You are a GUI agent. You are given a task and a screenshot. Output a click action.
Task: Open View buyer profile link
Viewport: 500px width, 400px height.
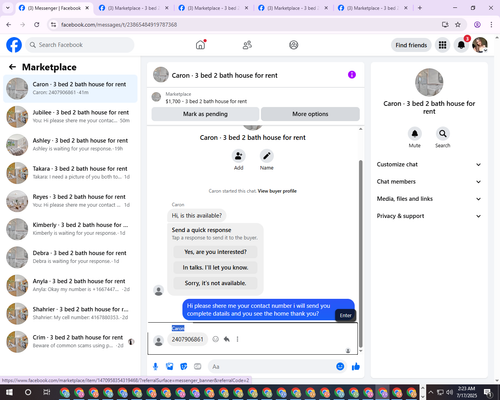coord(277,191)
